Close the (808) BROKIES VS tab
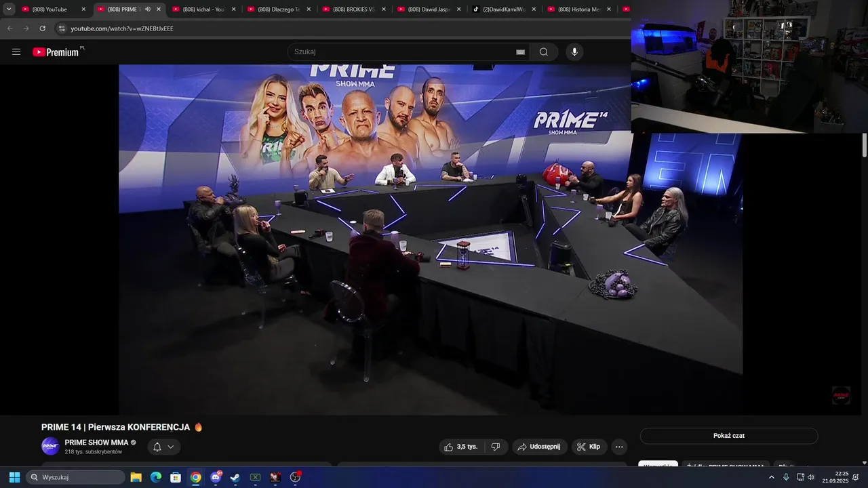The width and height of the screenshot is (868, 488). click(x=384, y=9)
